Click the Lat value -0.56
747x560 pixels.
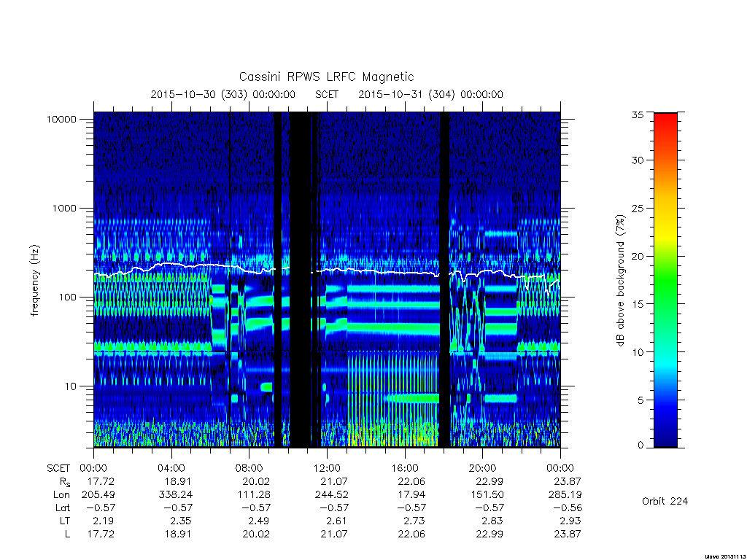568,507
